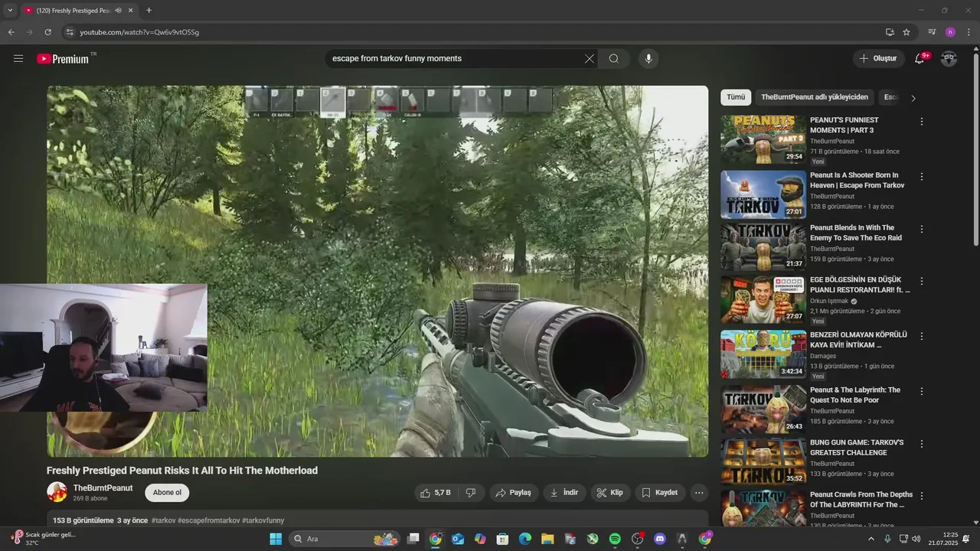Start voice search with microphone button

648,58
